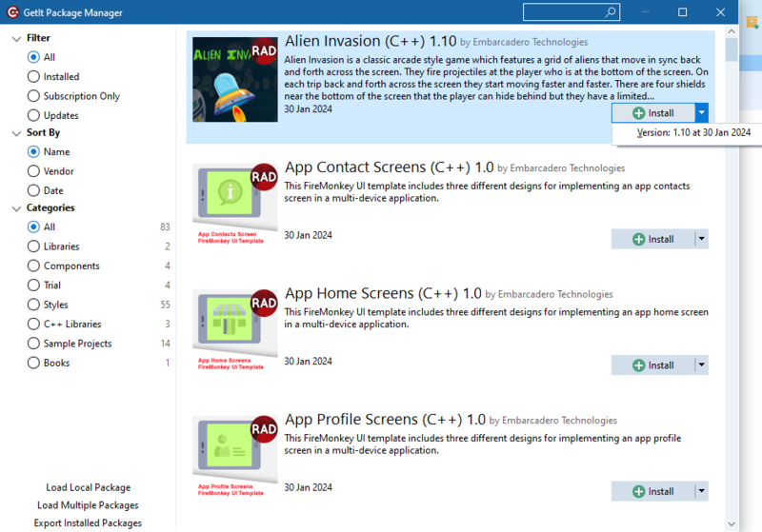Click the App Contact Screens (C++) 1.0 title
This screenshot has width=762, height=532.
389,167
